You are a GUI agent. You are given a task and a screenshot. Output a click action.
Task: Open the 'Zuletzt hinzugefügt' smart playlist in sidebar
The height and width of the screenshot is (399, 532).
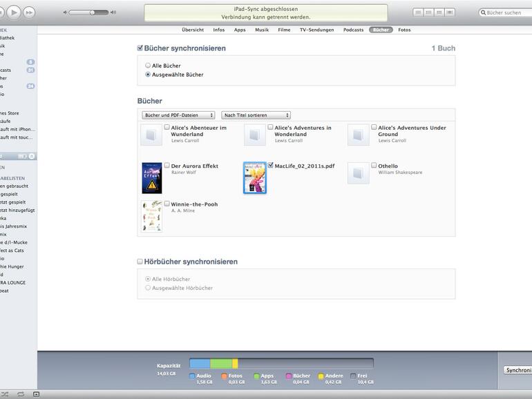pos(18,210)
